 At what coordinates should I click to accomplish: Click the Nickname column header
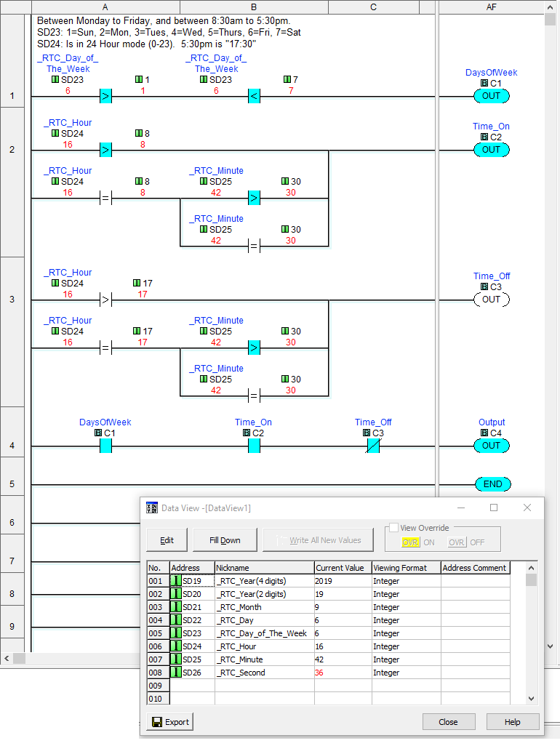pyautogui.click(x=265, y=568)
